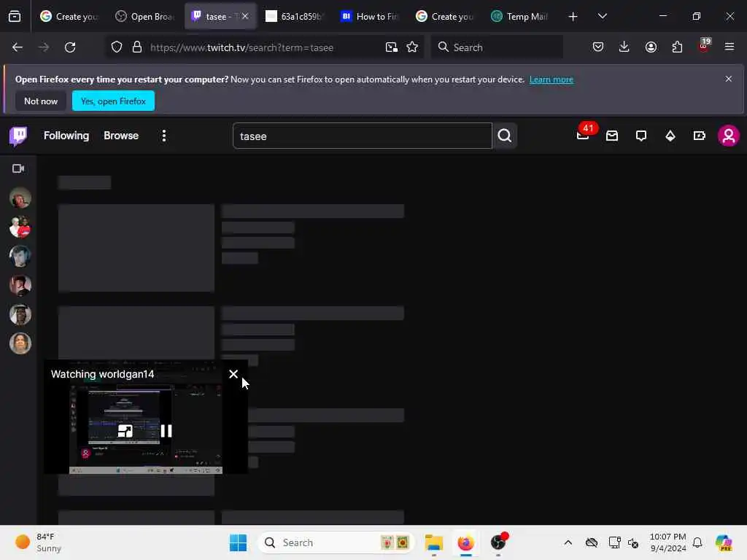Screen dimensions: 747x560
Task: Click Yes, open Firefox button
Action: tap(113, 101)
